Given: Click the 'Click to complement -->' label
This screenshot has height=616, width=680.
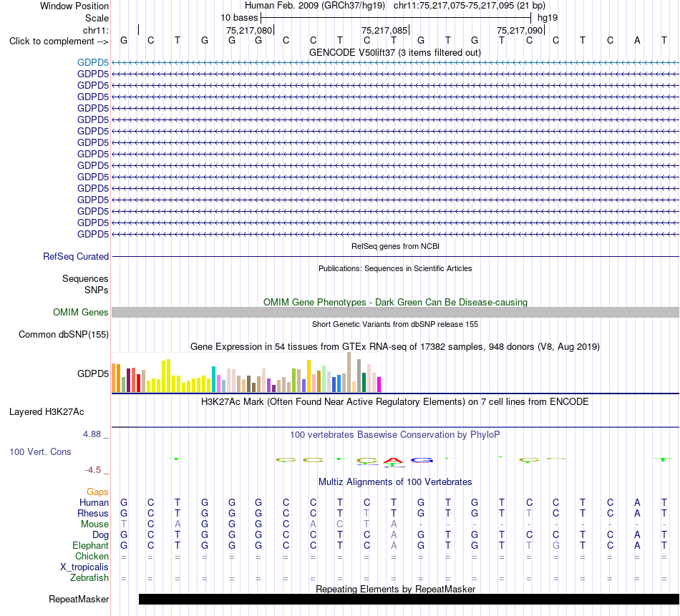Looking at the screenshot, I should (59, 41).
